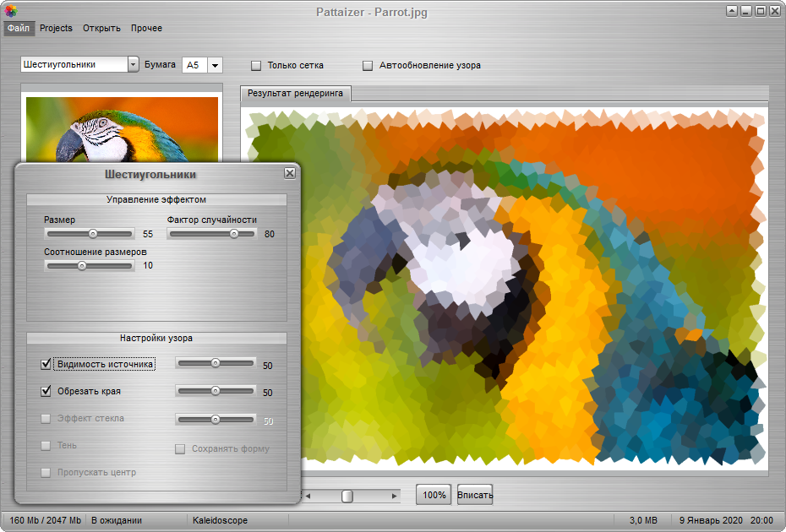
Task: Close the Шестиугольники settings panel
Action: coord(290,173)
